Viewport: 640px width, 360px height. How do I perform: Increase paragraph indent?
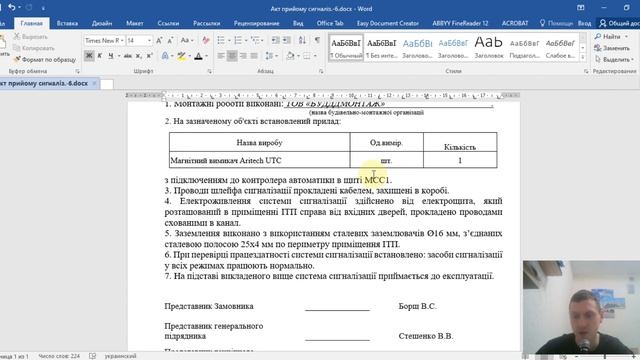click(287, 40)
